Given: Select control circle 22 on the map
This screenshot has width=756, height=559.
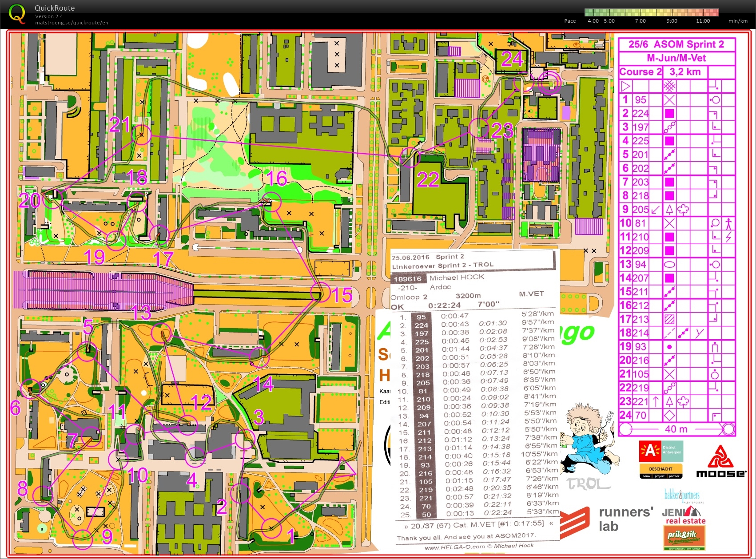Looking at the screenshot, I should coord(410,157).
